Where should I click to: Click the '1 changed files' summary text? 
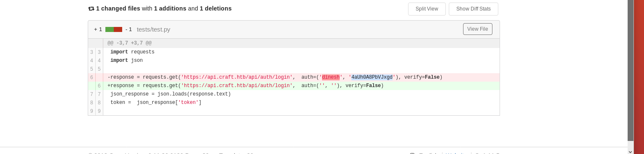click(x=118, y=8)
